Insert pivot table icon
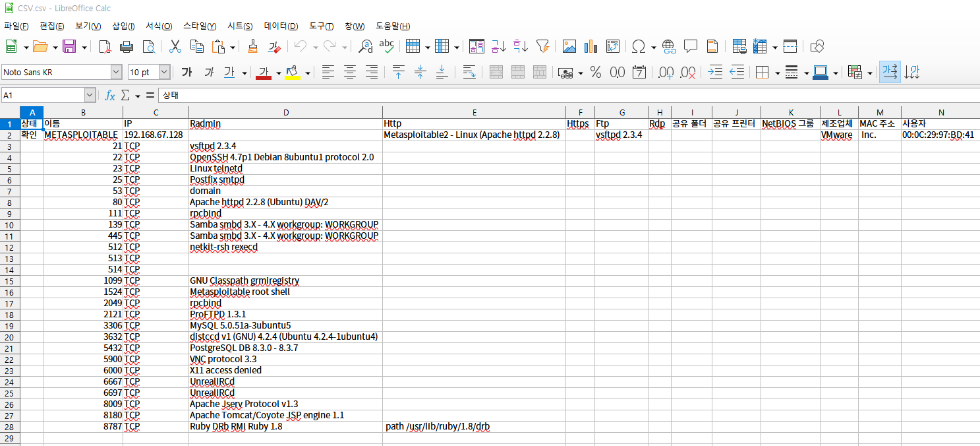The width and height of the screenshot is (980, 446). (x=613, y=46)
